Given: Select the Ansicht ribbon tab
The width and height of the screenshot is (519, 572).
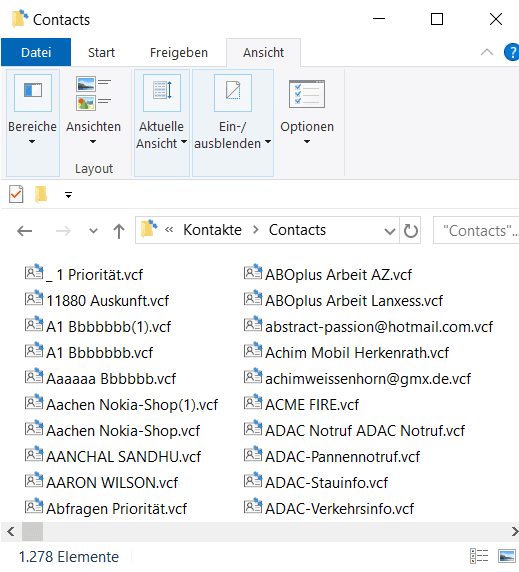Looking at the screenshot, I should [263, 53].
